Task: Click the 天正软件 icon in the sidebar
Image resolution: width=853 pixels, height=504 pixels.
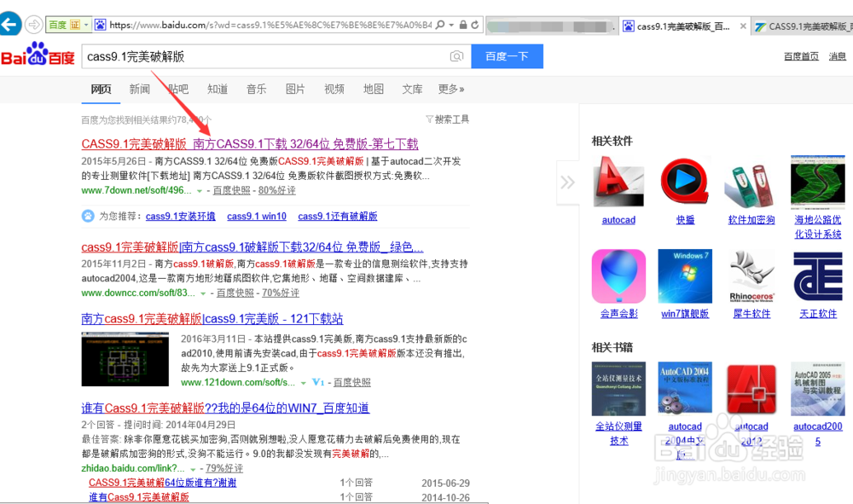Action: (815, 275)
